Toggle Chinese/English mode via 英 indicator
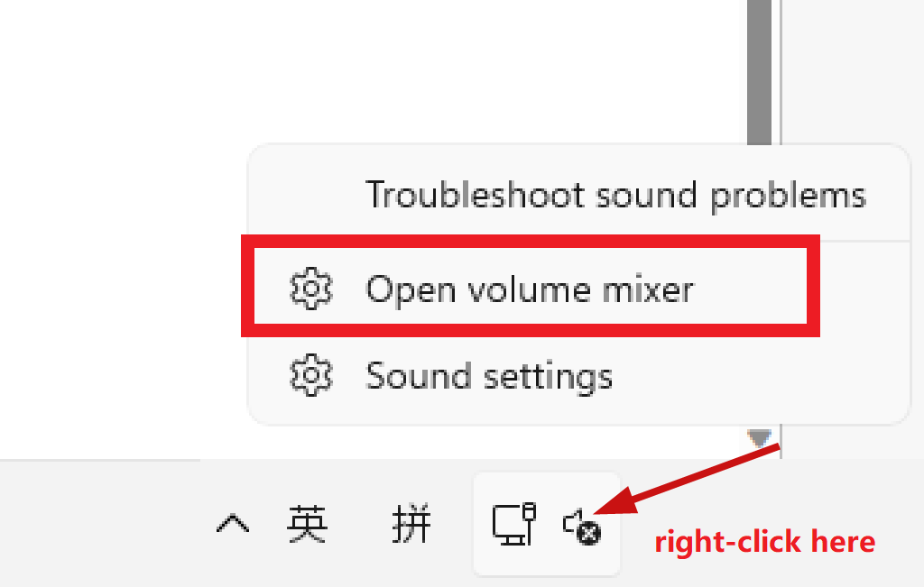The width and height of the screenshot is (924, 587). pyautogui.click(x=307, y=523)
